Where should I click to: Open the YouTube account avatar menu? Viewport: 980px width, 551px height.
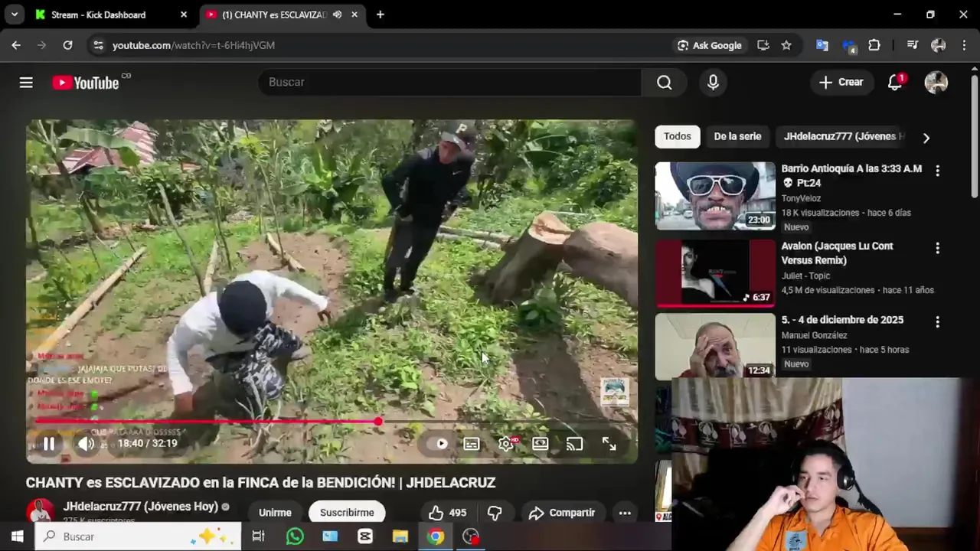pyautogui.click(x=936, y=82)
